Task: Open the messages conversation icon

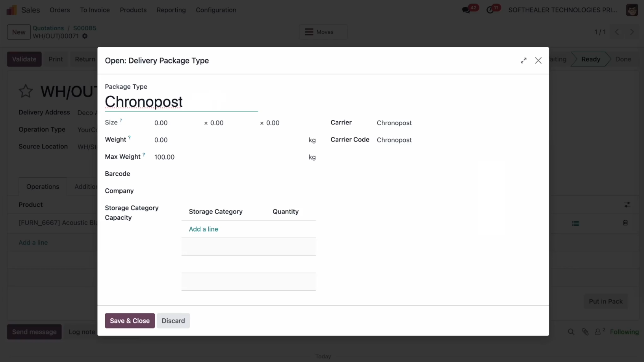Action: pos(466,10)
